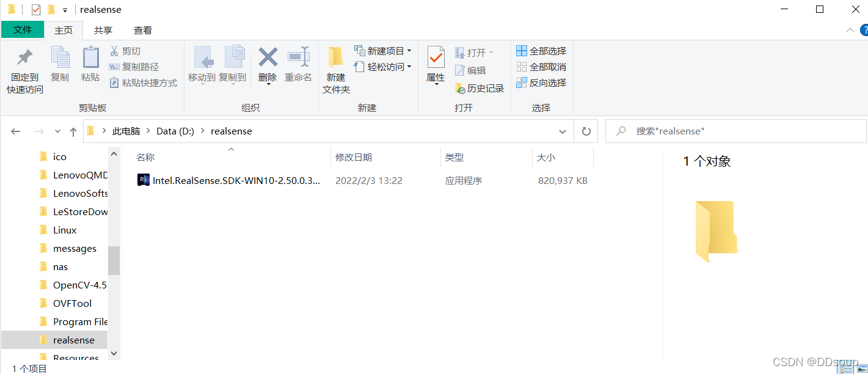Open New item (新建项目) dropdown
Screen dimensions: 868x374
click(x=383, y=51)
